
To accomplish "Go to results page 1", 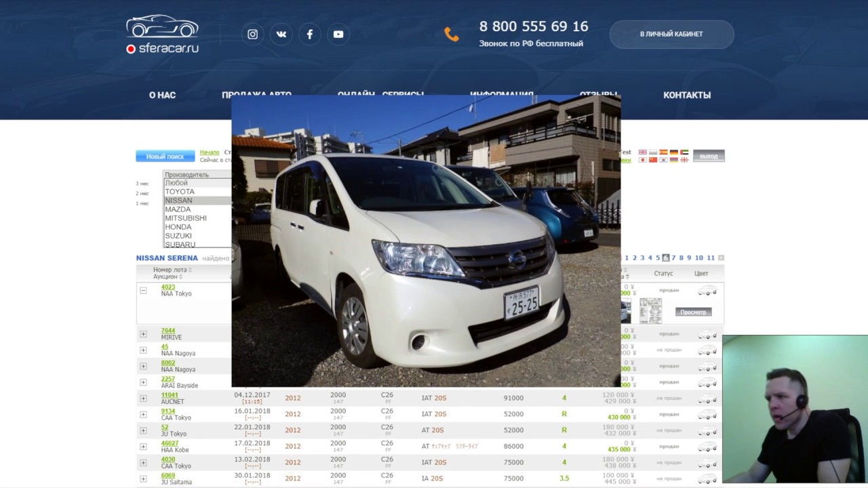I will [627, 258].
